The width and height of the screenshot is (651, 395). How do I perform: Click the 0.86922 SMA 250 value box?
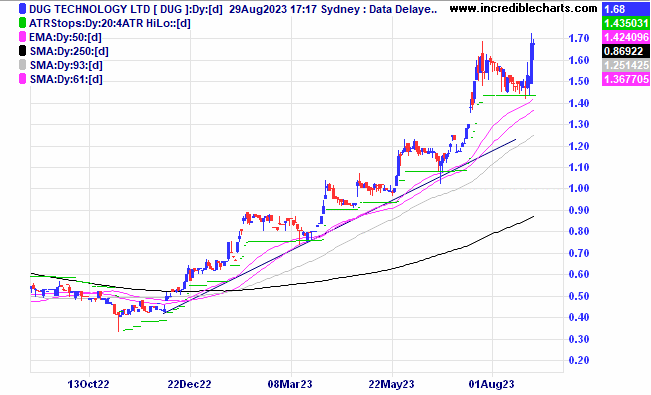[626, 51]
